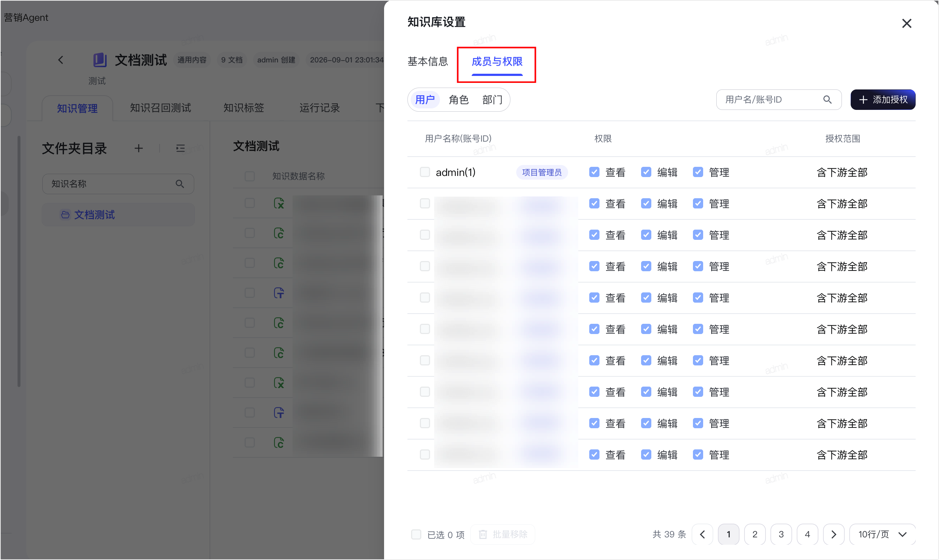Select the 角色 segment
This screenshot has height=560, width=939.
pos(459,100)
